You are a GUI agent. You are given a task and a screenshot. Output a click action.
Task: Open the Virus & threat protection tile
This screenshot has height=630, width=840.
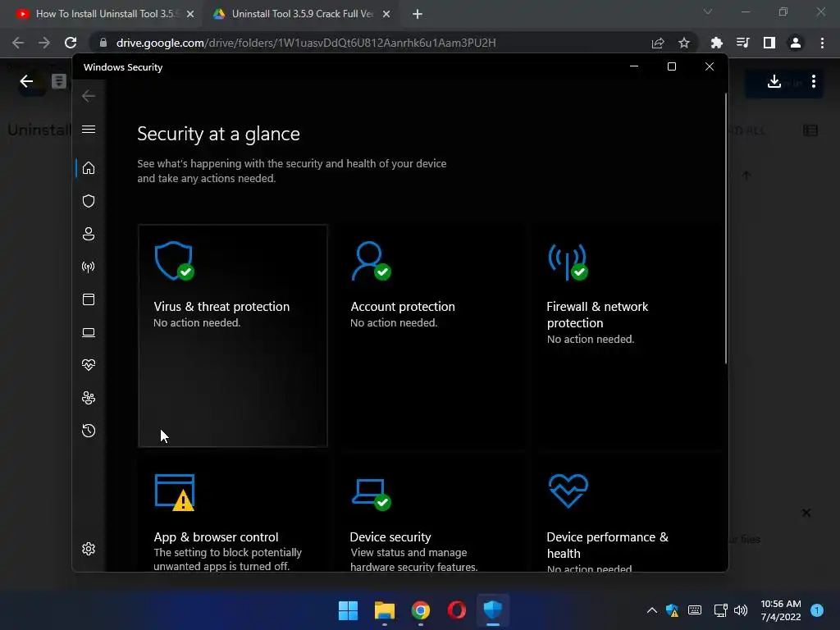click(233, 336)
